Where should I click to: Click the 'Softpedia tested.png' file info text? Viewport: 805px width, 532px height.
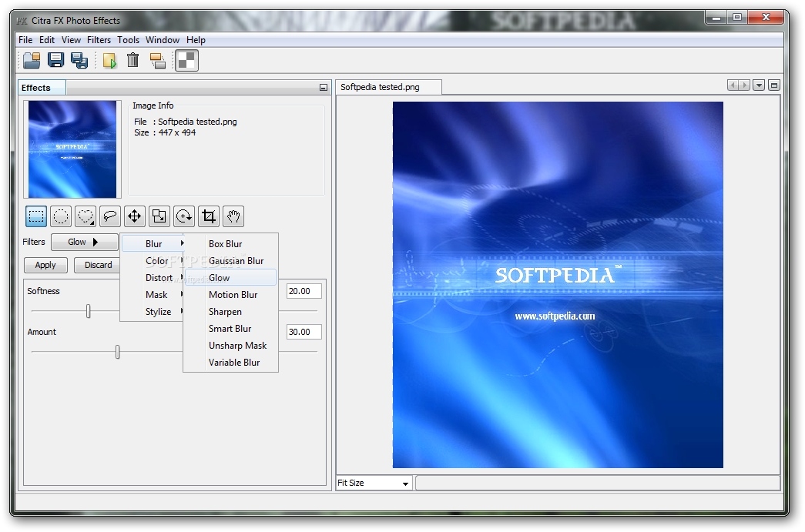(197, 122)
